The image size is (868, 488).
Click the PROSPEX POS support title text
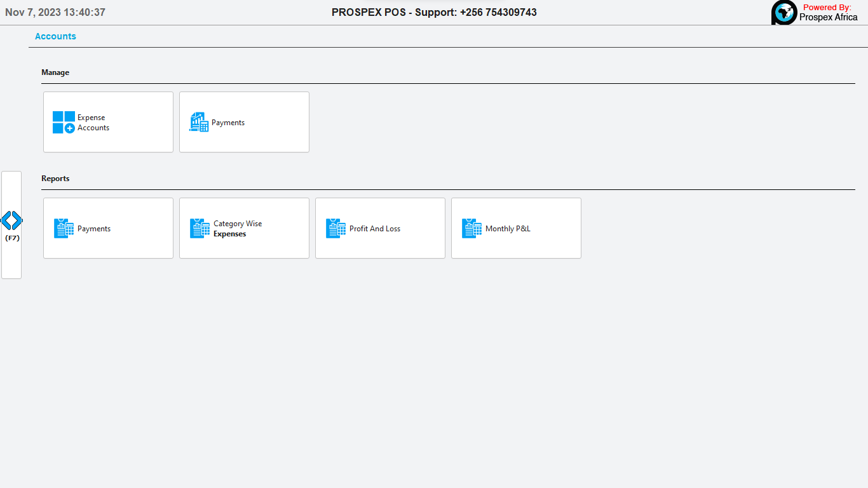click(434, 13)
